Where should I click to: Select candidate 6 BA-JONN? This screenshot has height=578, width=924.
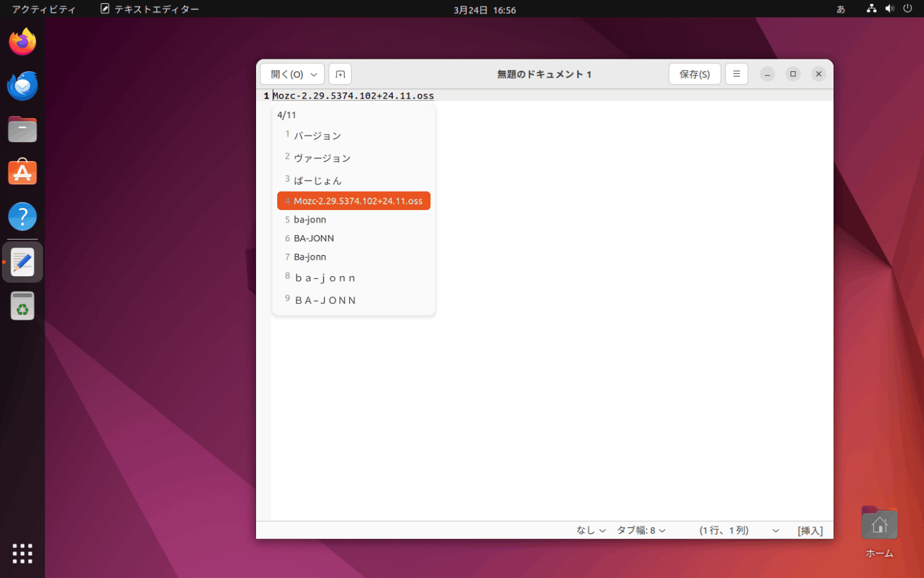pyautogui.click(x=354, y=238)
